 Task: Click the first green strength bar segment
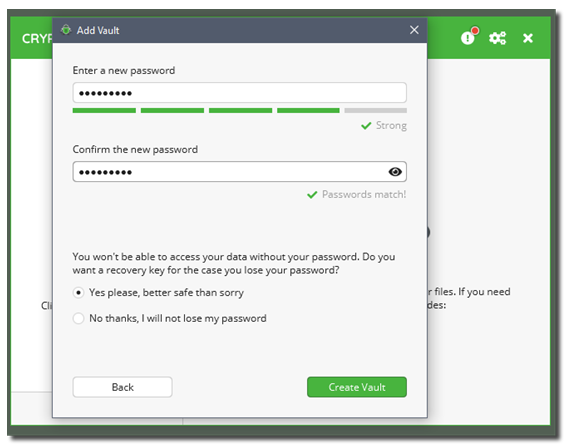point(104,111)
